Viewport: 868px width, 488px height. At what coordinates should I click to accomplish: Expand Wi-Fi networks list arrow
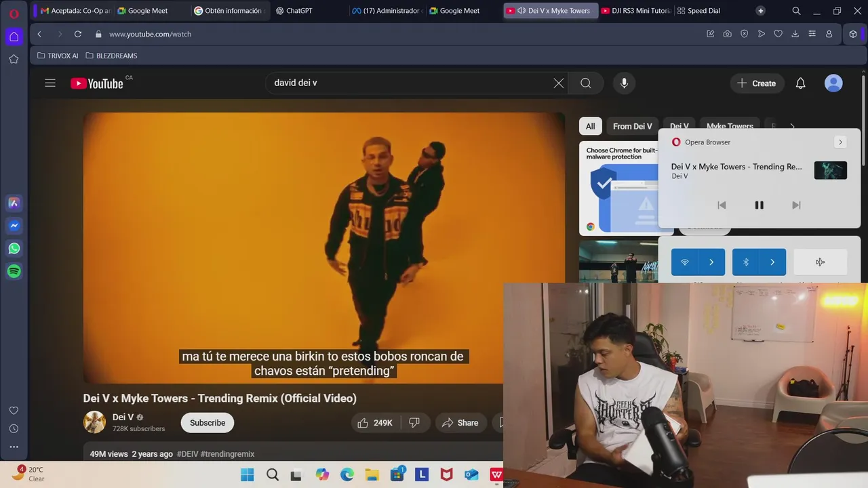tap(711, 262)
